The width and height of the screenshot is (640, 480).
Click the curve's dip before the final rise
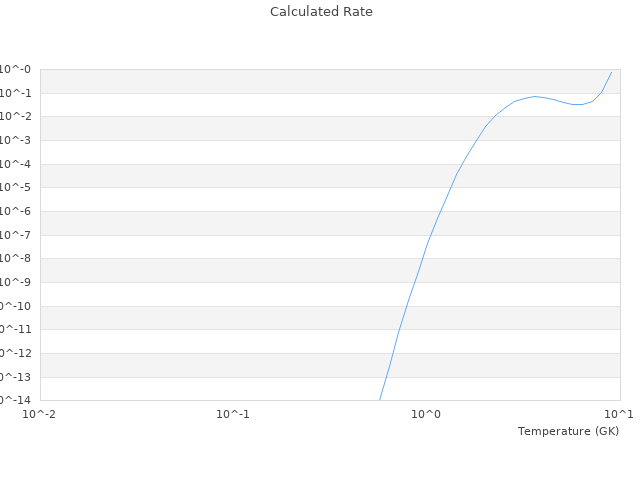tap(577, 104)
